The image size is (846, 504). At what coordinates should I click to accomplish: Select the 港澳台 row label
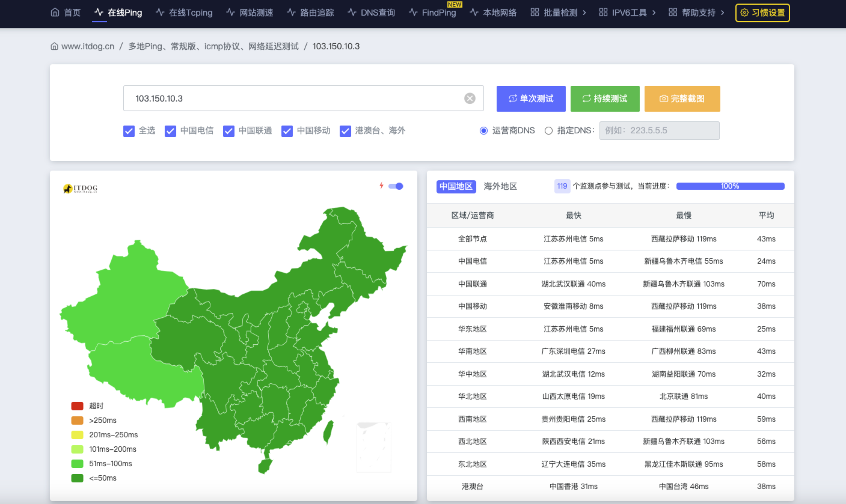point(473,487)
